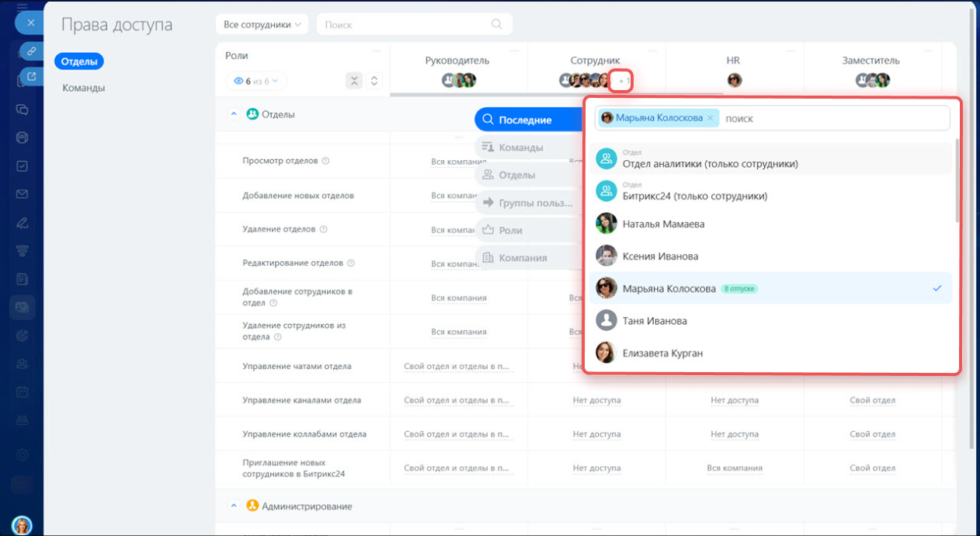Click three-dots menu in Роли header
Image resolution: width=980 pixels, height=536 pixels.
376,52
